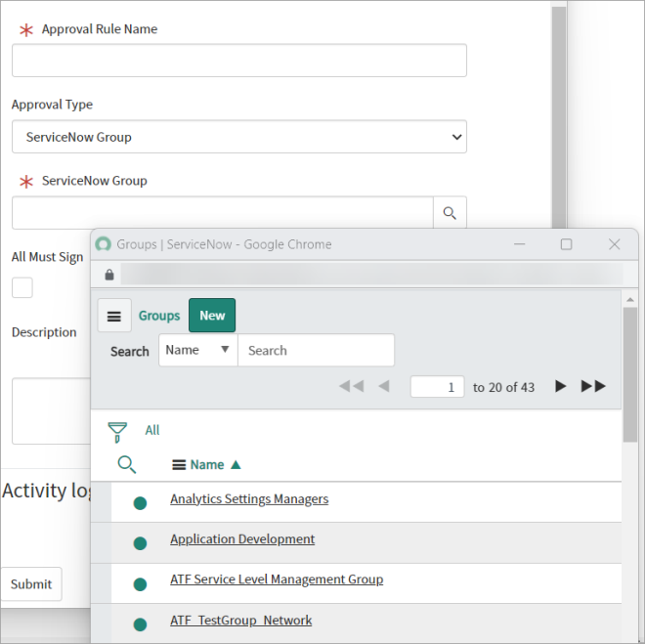This screenshot has height=644, width=645.
Task: Click the ServiceNow logo in popup title bar
Action: [104, 244]
